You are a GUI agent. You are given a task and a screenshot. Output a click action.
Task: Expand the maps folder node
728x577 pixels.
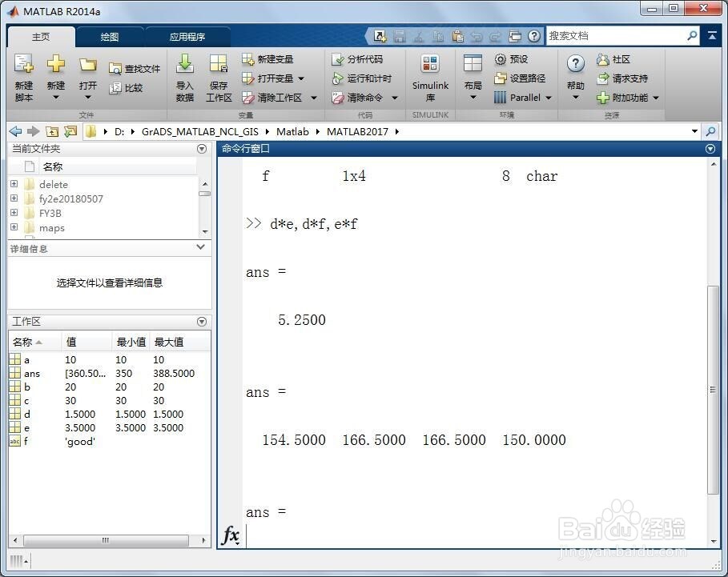14,227
